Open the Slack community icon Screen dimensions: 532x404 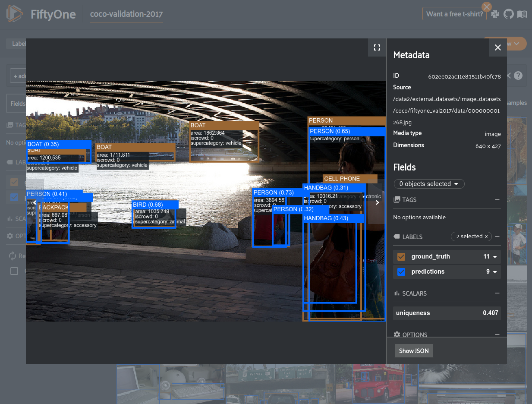tap(495, 14)
